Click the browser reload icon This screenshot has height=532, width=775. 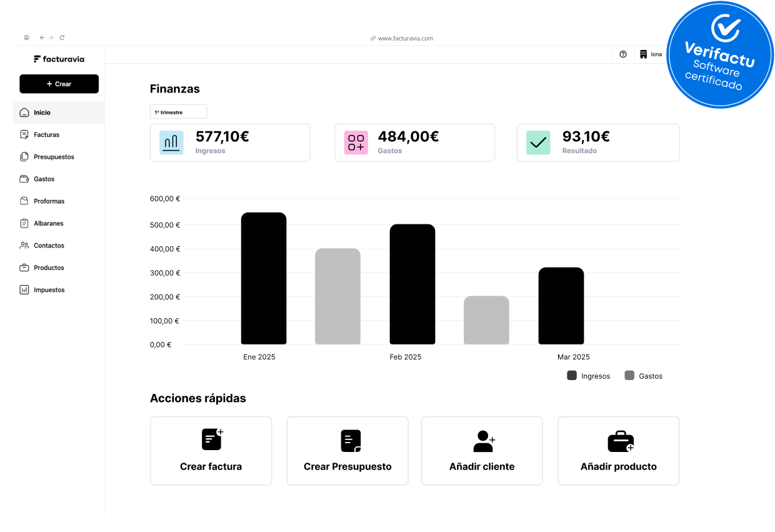(62, 38)
